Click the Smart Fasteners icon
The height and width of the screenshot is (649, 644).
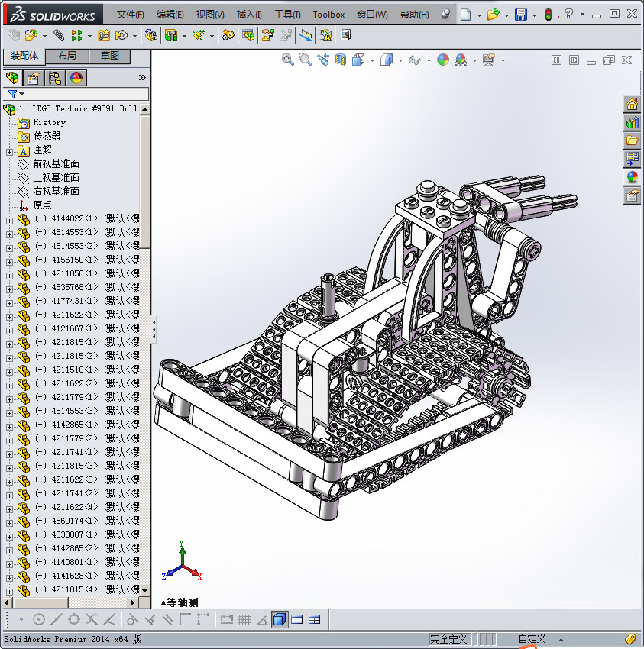point(104,36)
